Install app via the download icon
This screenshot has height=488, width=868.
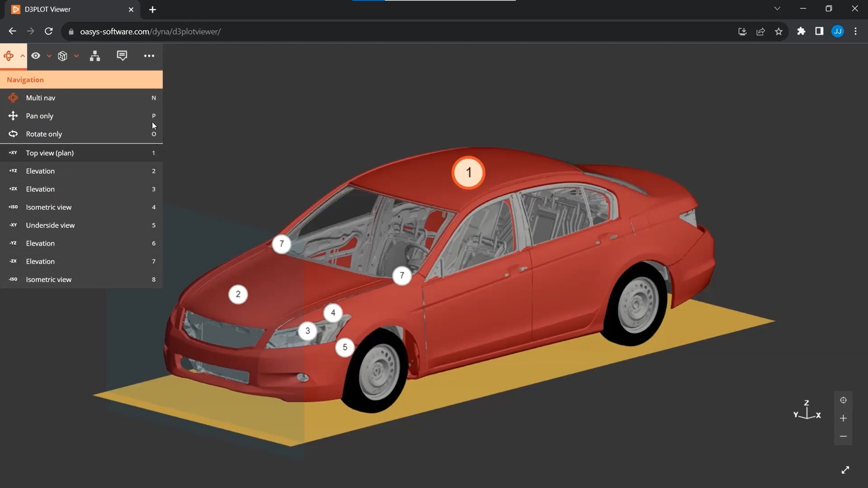[x=742, y=32]
